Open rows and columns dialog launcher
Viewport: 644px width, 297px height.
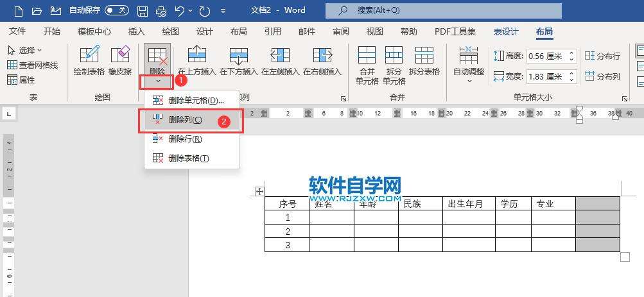[x=344, y=98]
